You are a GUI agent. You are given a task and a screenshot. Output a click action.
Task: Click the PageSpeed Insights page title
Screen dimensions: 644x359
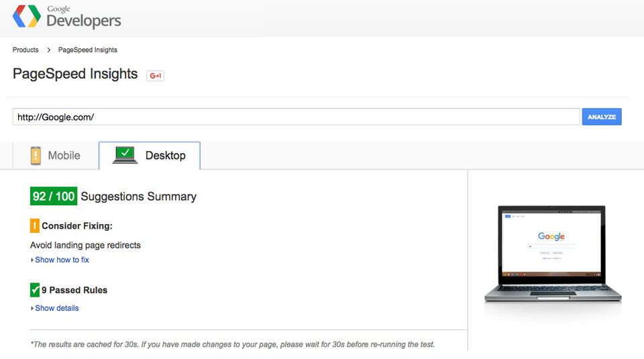(75, 74)
